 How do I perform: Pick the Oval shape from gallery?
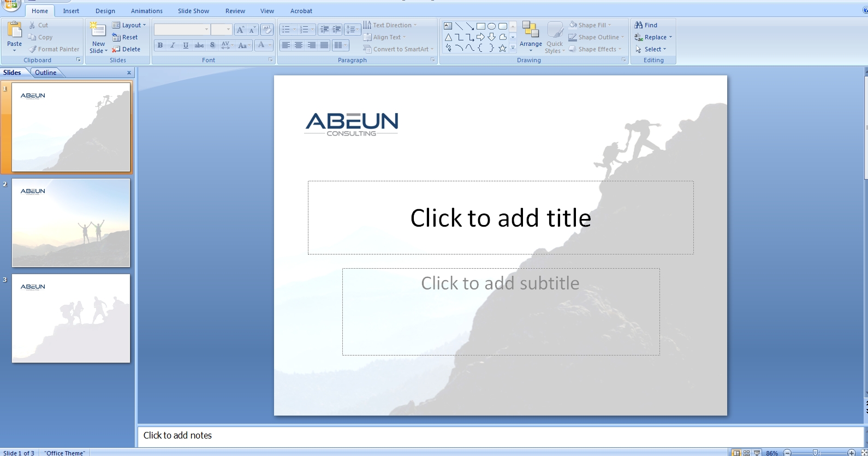pos(492,26)
